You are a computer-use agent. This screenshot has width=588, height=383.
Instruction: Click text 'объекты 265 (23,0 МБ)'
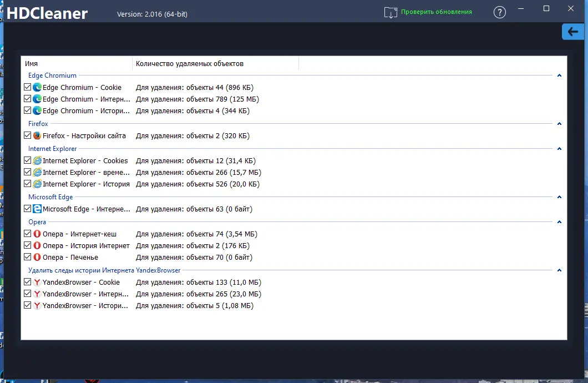pos(224,294)
